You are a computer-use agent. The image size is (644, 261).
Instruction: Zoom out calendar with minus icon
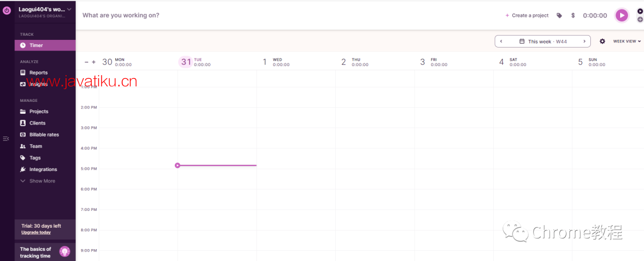(x=86, y=62)
